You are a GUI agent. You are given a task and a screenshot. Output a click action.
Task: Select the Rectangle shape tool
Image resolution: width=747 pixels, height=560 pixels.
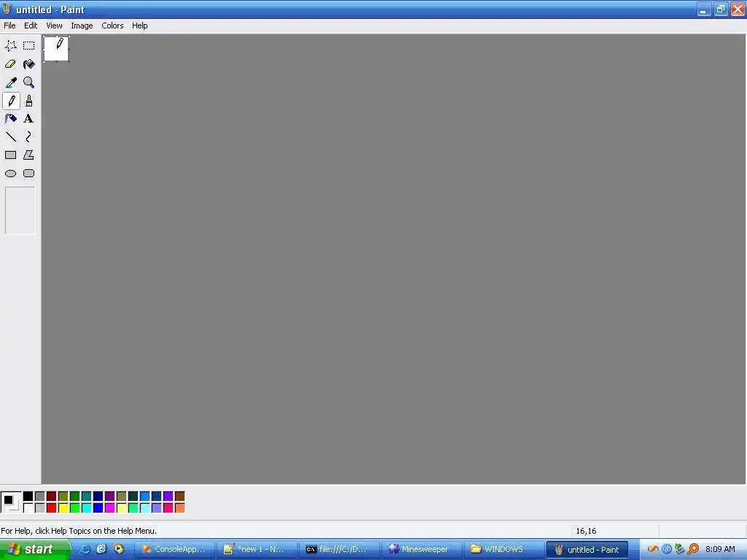point(10,155)
